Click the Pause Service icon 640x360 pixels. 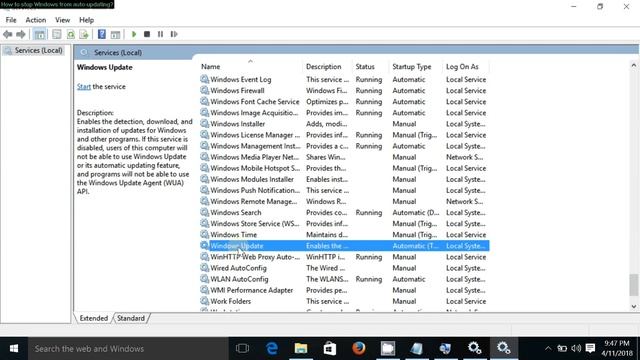(x=160, y=34)
